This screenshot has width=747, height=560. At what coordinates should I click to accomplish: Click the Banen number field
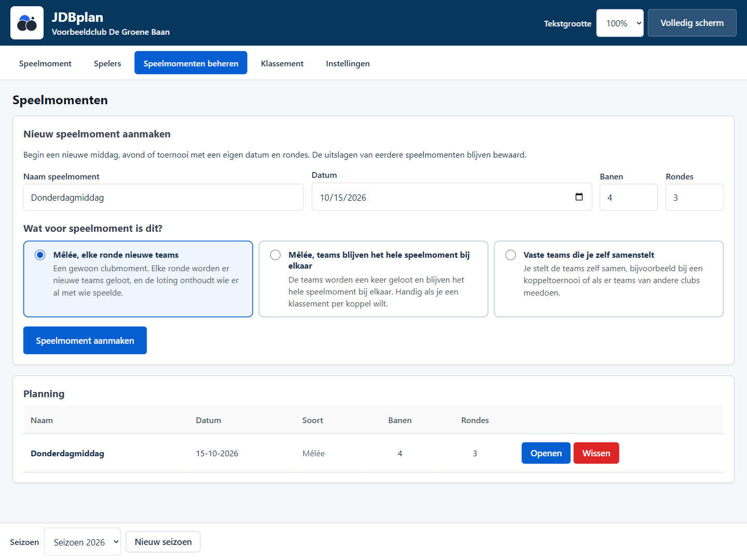(629, 198)
